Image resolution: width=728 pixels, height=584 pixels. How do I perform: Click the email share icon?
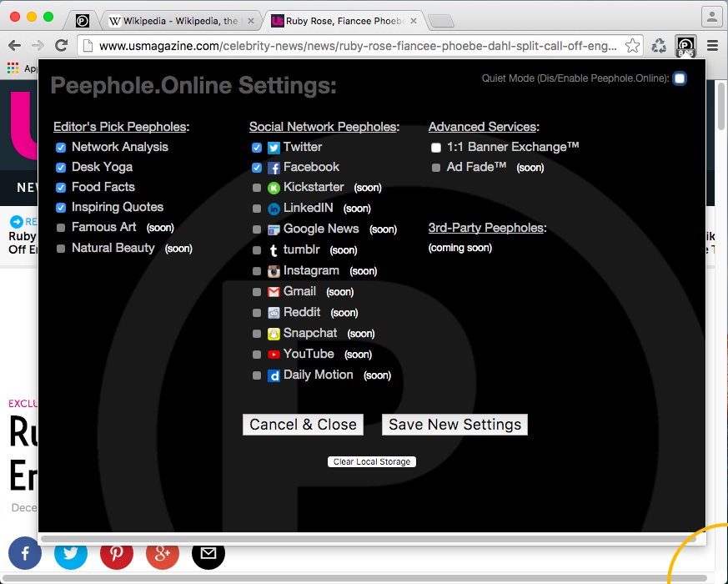[208, 553]
